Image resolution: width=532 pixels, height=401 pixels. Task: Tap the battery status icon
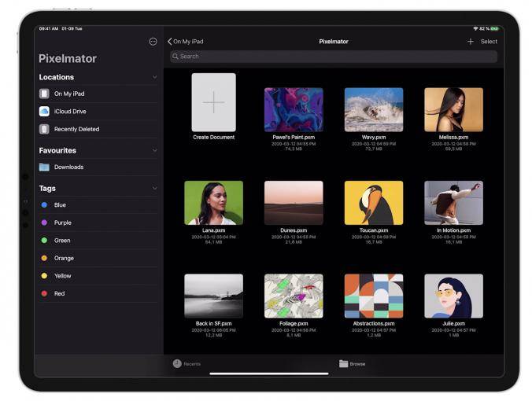[x=494, y=29]
